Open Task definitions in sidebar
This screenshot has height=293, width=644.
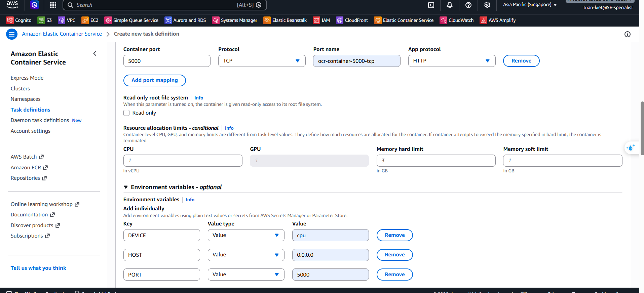(30, 110)
